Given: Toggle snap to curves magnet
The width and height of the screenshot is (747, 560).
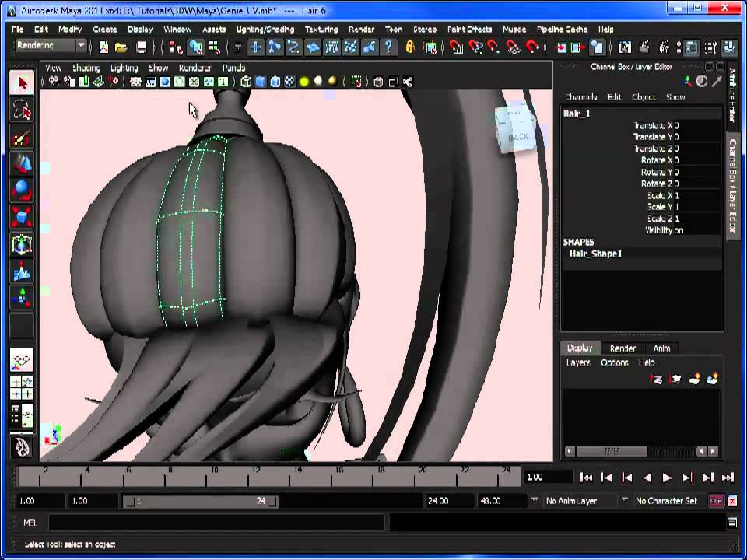Looking at the screenshot, I should 475,47.
